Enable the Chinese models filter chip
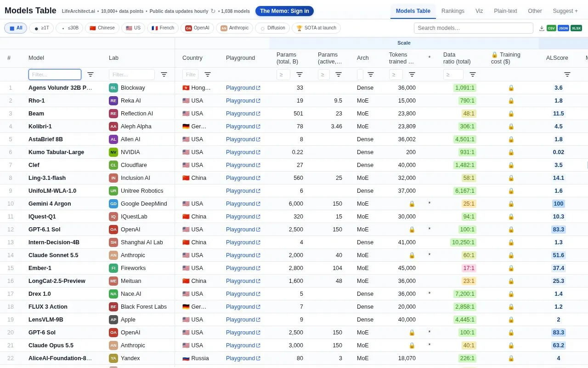Viewport: 588px width, 368px height. pyautogui.click(x=102, y=28)
